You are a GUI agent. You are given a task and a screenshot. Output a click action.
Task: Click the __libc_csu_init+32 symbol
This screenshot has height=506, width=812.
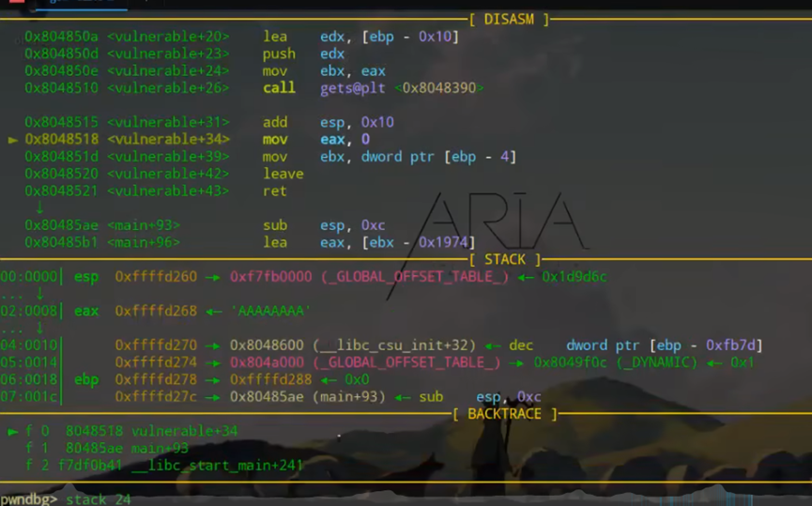point(400,345)
